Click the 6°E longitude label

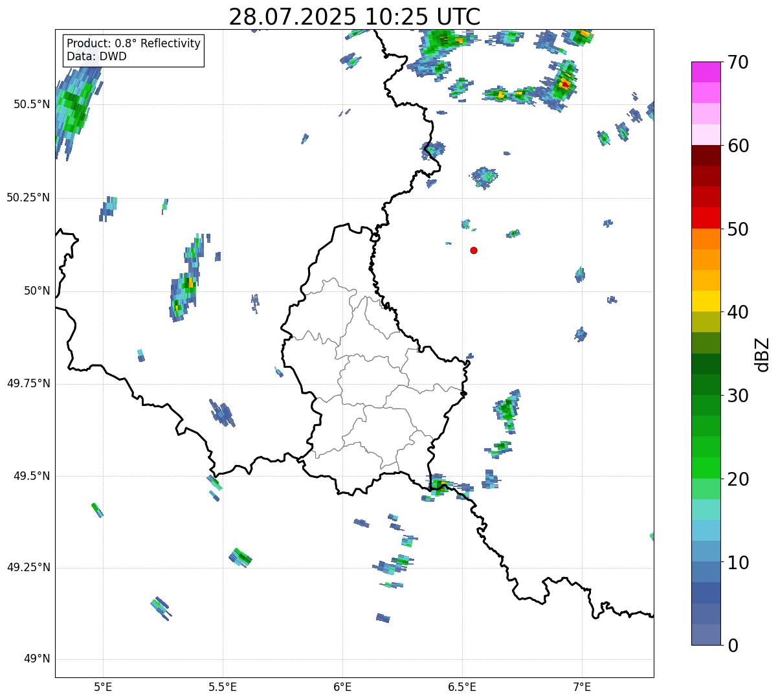342,686
